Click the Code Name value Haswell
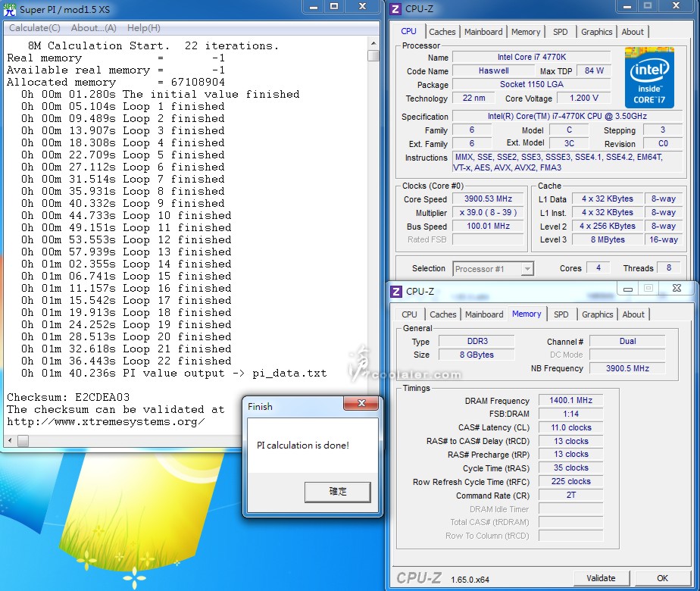The image size is (700, 591). (x=493, y=70)
